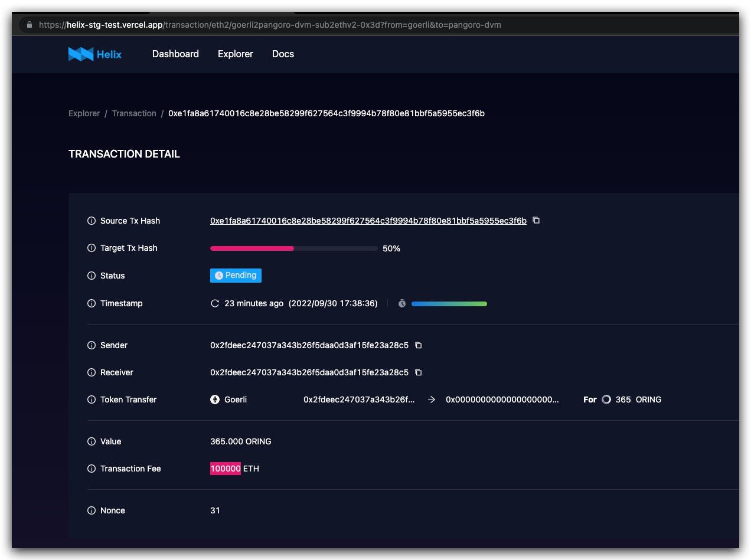The width and height of the screenshot is (751, 560).
Task: Click the ORING token icon next to 365
Action: click(x=606, y=399)
